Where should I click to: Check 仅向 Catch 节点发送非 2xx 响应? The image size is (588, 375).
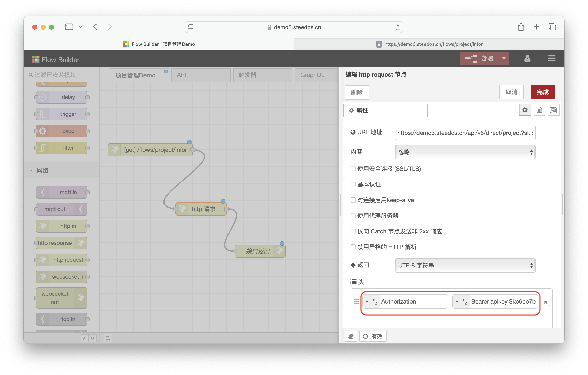(353, 231)
